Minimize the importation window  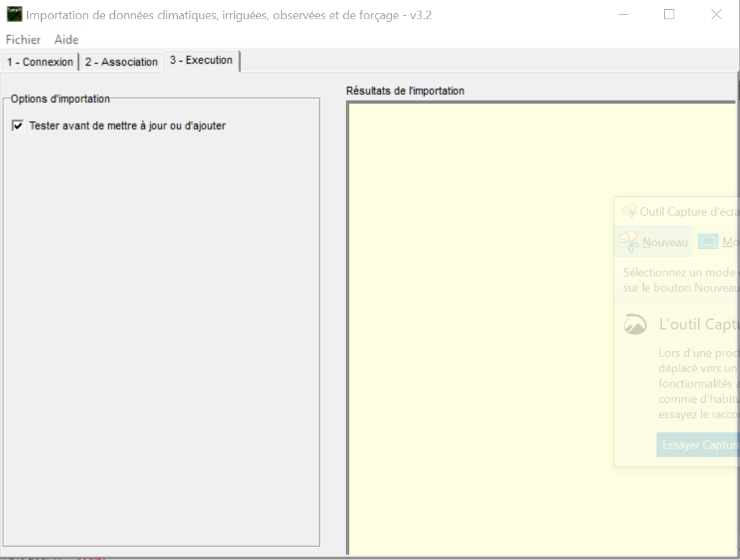coord(623,14)
